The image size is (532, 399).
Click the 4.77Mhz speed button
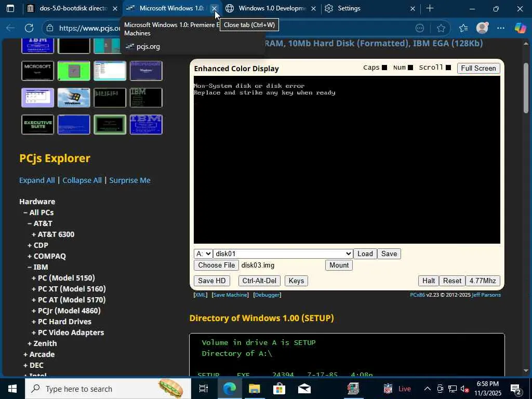[x=483, y=281]
